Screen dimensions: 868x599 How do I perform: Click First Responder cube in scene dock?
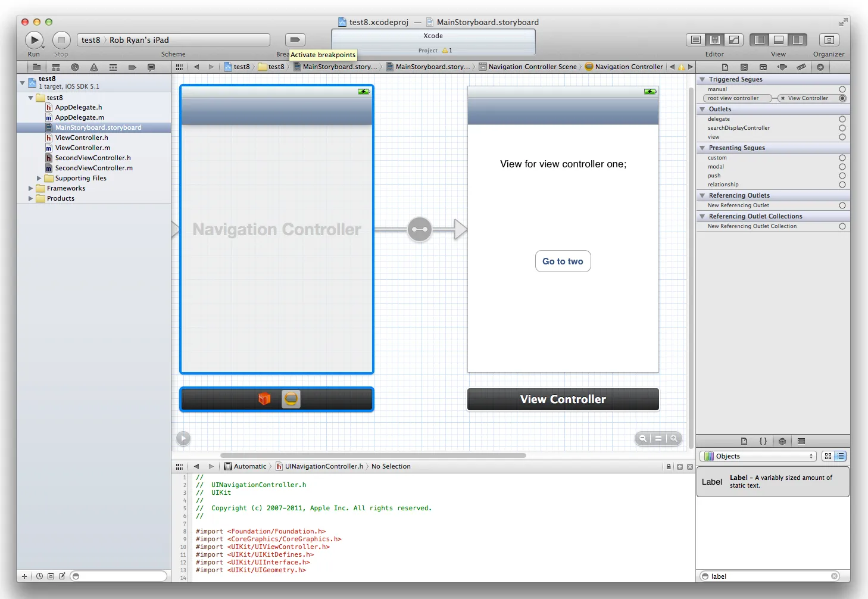click(264, 399)
